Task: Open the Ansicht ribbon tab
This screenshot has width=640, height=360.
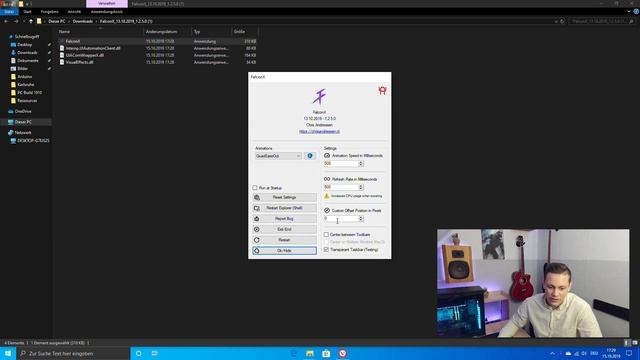Action: click(74, 12)
